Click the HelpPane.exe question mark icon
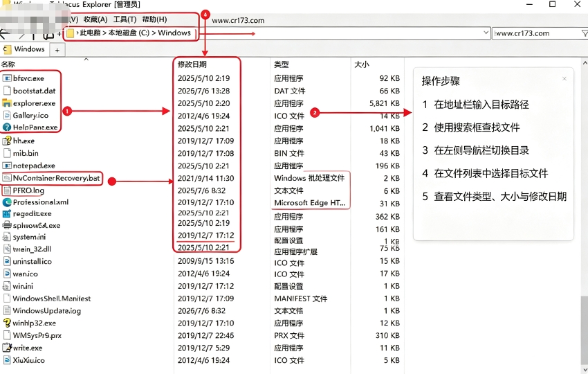Viewport: 588px width, 374px height. (7, 127)
